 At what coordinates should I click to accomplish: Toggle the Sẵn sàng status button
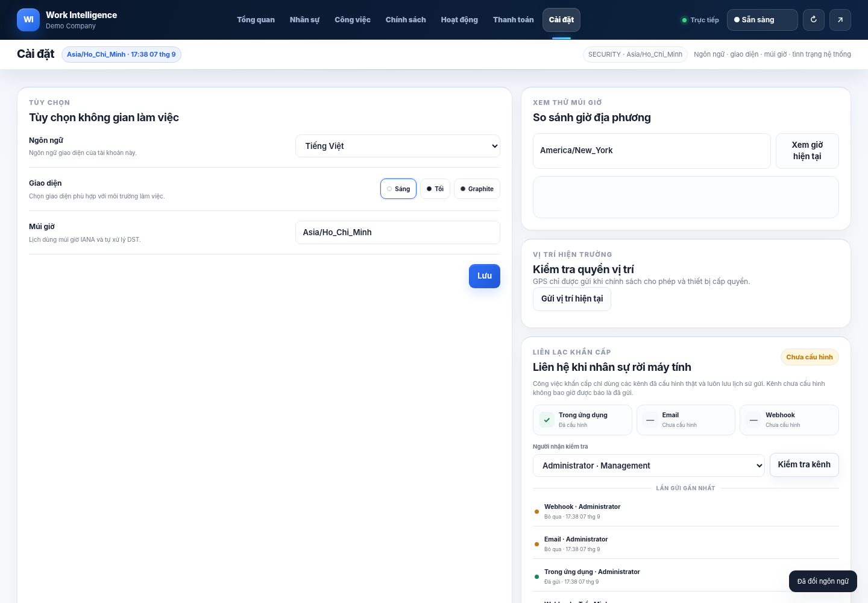coord(763,20)
